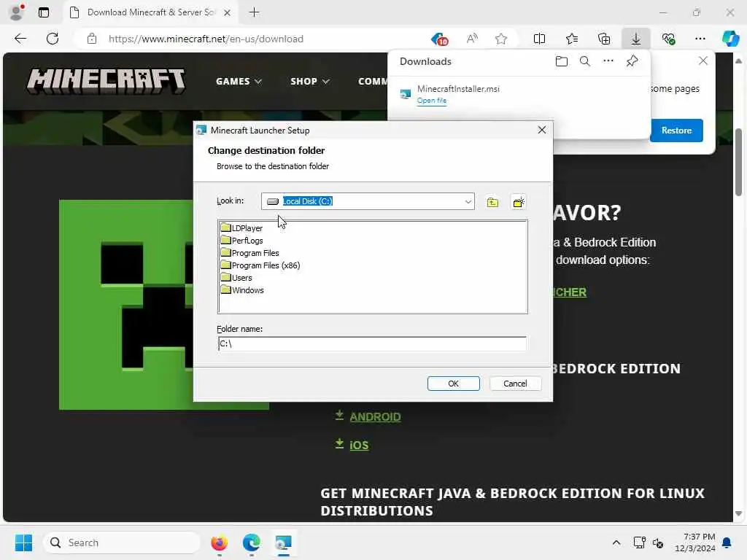This screenshot has height=560, width=747.
Task: Open more options in Downloads panel
Action: (x=608, y=61)
